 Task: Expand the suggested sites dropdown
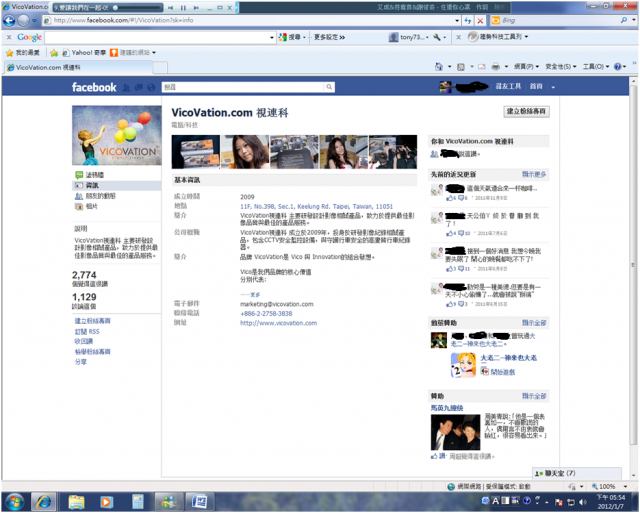(154, 53)
